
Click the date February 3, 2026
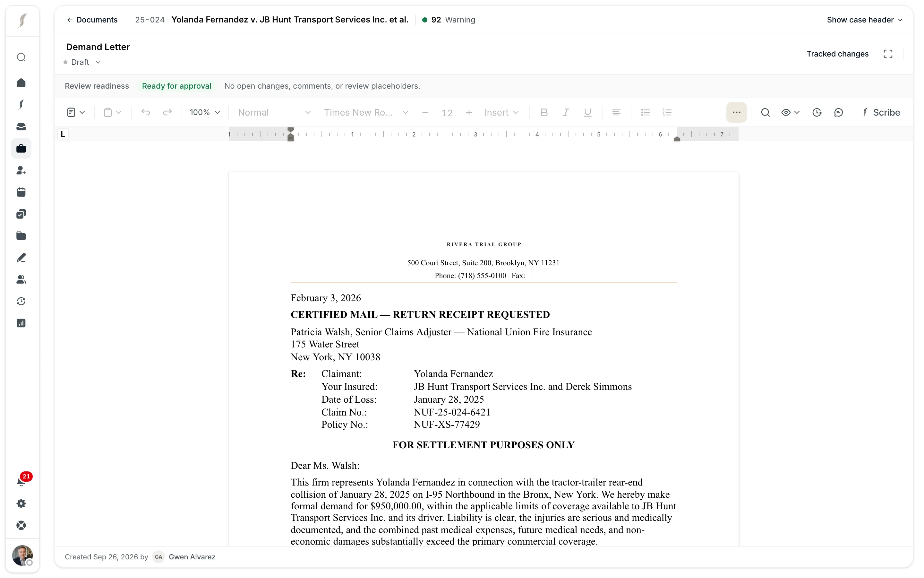325,298
